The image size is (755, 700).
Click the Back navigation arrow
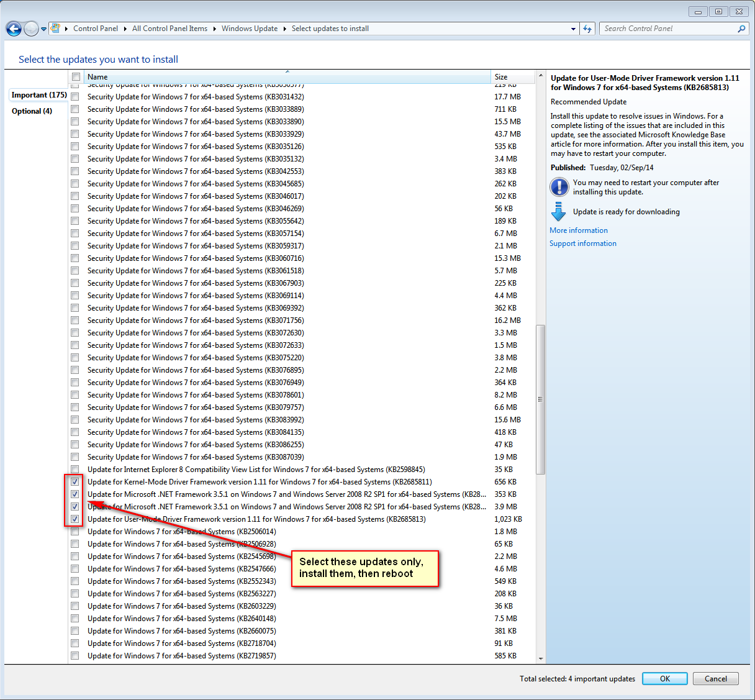pyautogui.click(x=14, y=29)
